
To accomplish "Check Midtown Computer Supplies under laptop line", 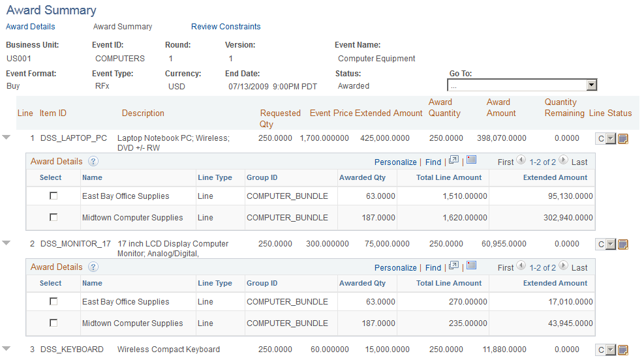I will [x=54, y=217].
